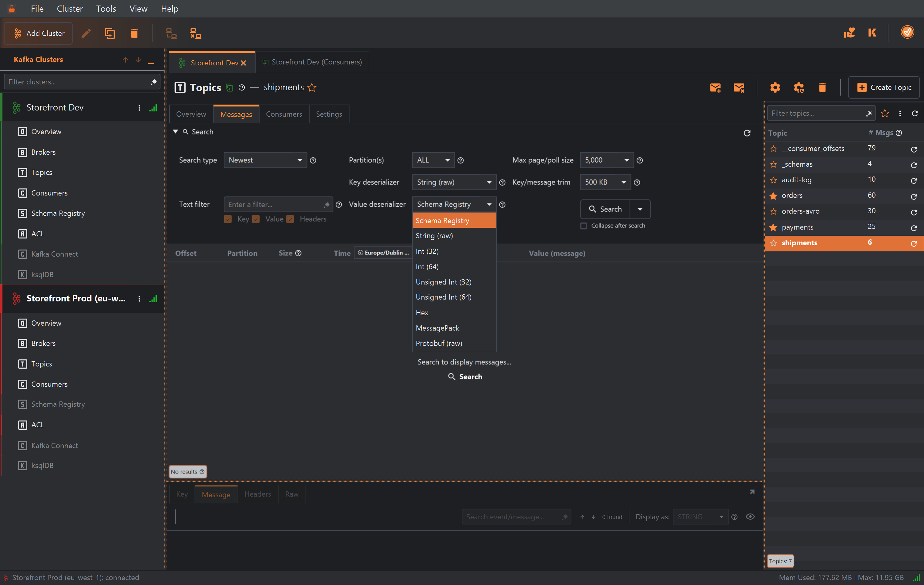Screen dimensions: 924x585
Task: Open the Cluster menu
Action: coord(69,9)
